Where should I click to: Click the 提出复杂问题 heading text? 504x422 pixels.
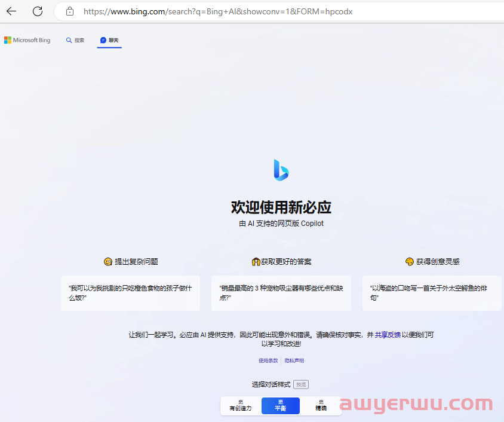pos(136,262)
